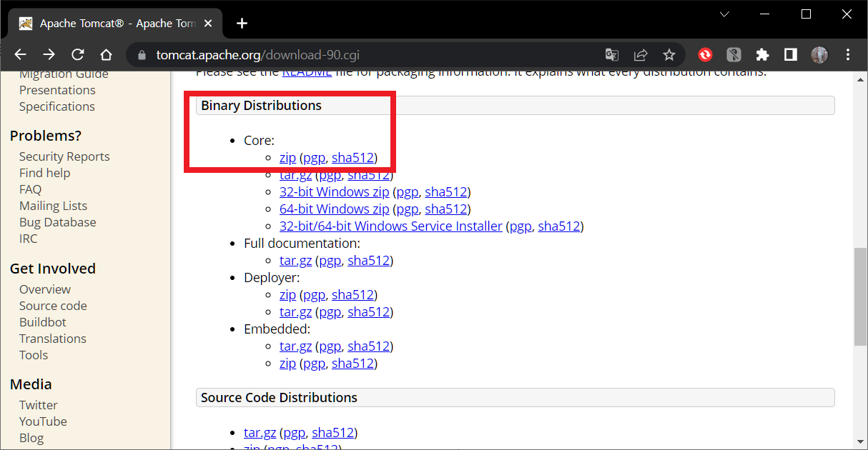
Task: Download source code tar.gz
Action: tap(260, 433)
